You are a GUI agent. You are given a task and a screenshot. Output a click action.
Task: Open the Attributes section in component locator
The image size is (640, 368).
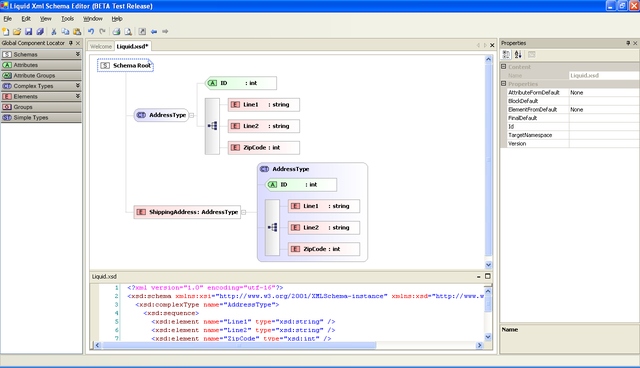pyautogui.click(x=41, y=65)
